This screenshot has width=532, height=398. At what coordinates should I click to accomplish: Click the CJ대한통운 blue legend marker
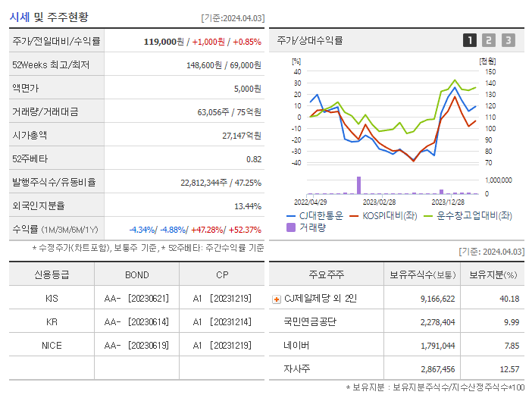(x=291, y=216)
